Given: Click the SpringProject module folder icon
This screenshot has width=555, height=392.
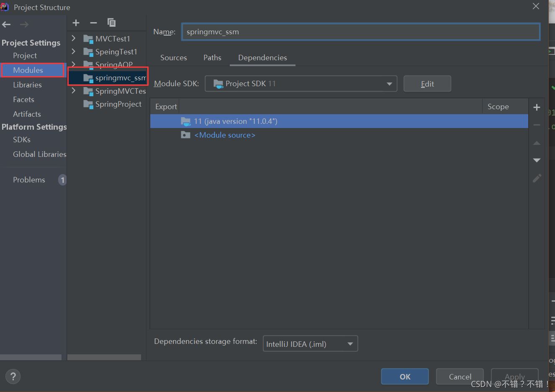Looking at the screenshot, I should (88, 104).
